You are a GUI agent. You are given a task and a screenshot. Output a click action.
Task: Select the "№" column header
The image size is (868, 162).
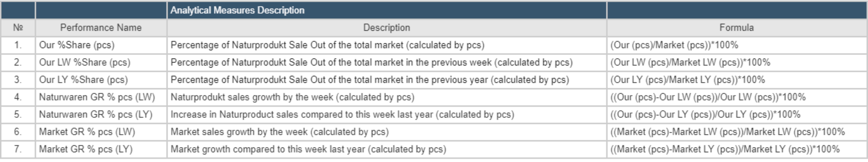(x=18, y=28)
